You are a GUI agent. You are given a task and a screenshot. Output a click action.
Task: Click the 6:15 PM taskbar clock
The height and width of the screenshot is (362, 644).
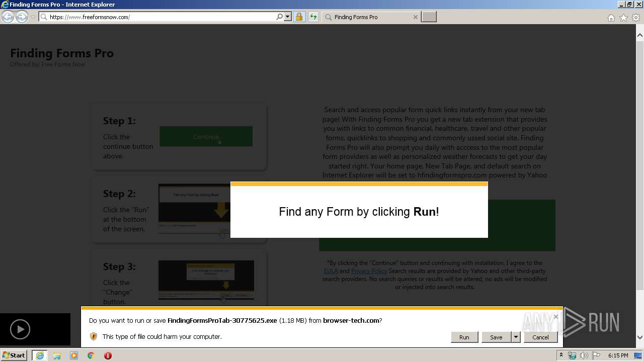point(618,355)
